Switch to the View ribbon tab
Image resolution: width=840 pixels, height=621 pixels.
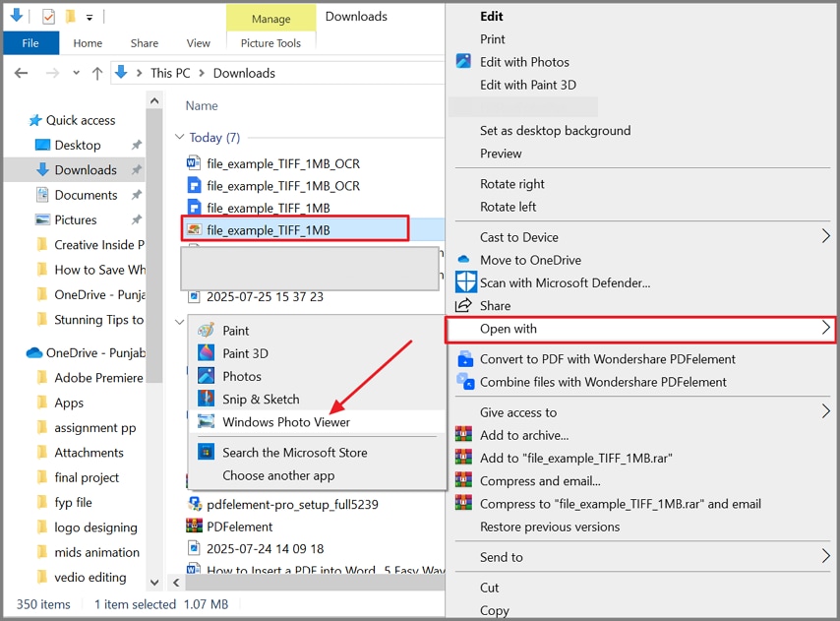click(199, 43)
